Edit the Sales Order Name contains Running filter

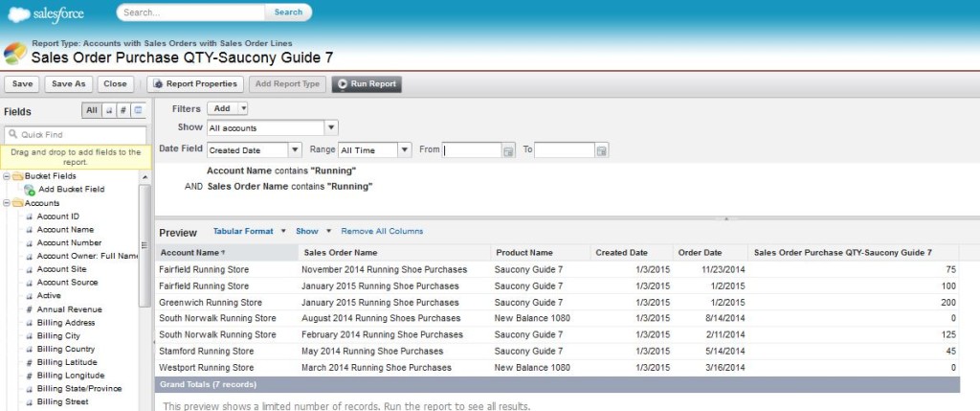point(290,187)
